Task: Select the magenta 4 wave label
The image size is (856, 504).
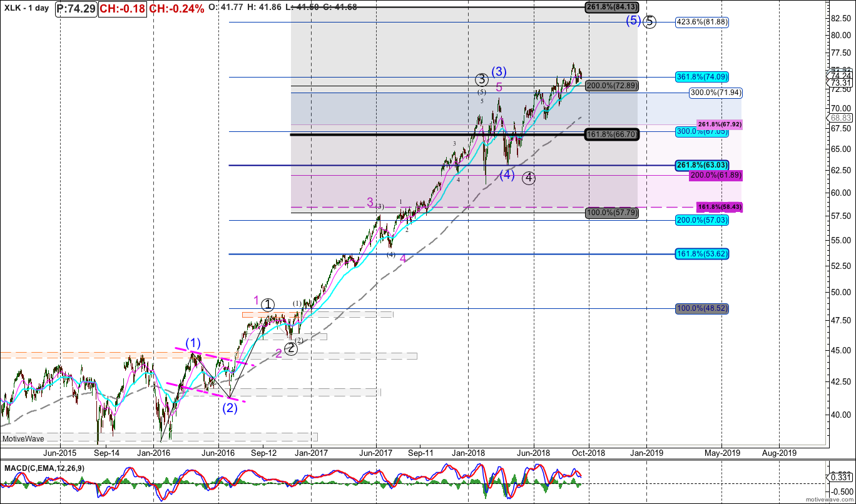Action: point(404,258)
